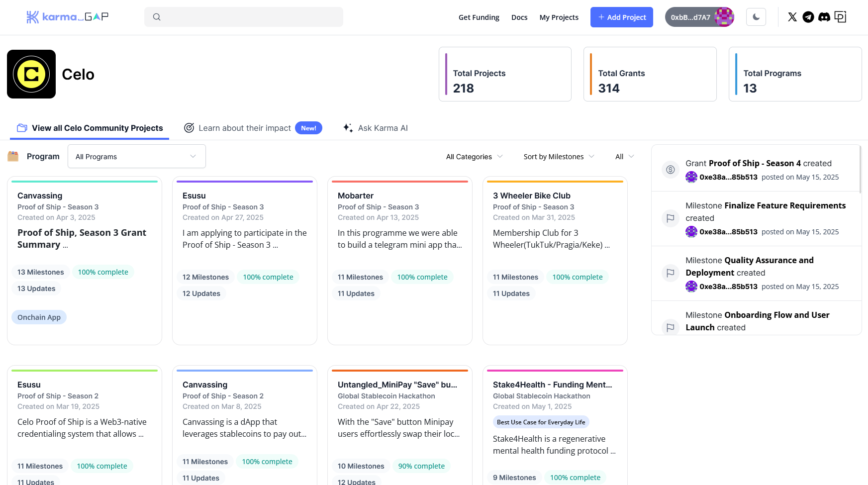Image resolution: width=868 pixels, height=485 pixels.
Task: Click the flag icon of Quality Assurance and Deployment milestone
Action: (671, 273)
